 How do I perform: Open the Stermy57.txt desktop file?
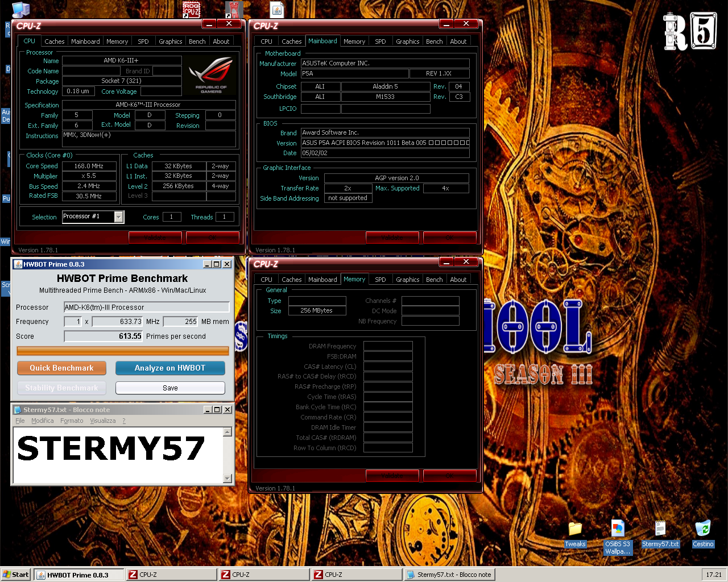pyautogui.click(x=660, y=535)
